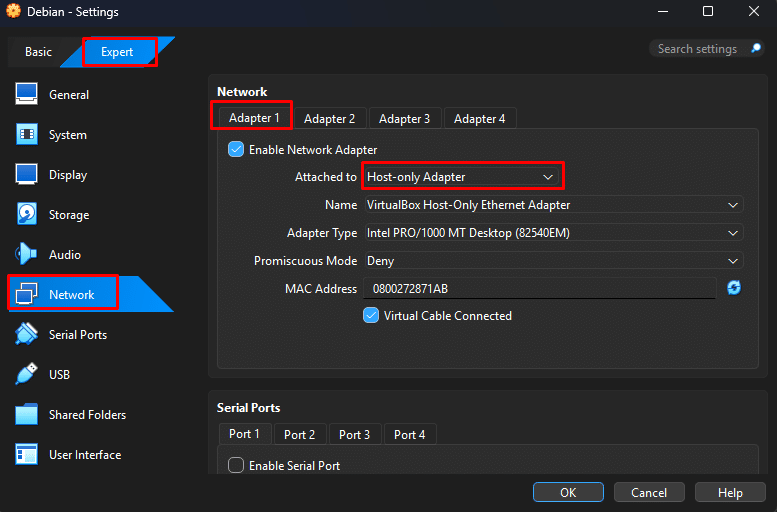Uncheck Enable Network Adapter

(x=236, y=149)
